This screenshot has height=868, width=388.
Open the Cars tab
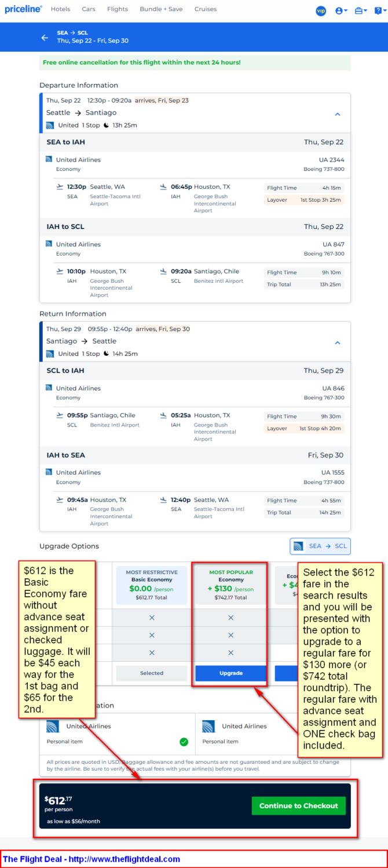pos(89,9)
